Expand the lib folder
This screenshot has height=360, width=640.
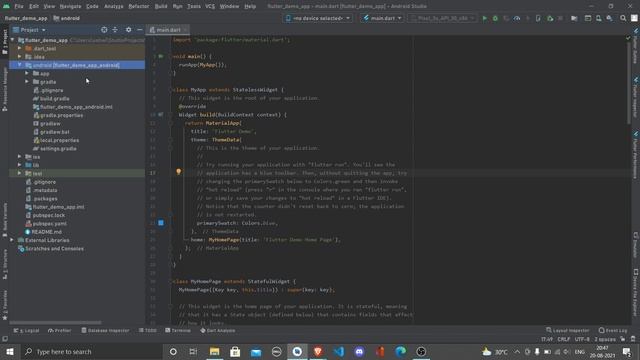coord(19,165)
